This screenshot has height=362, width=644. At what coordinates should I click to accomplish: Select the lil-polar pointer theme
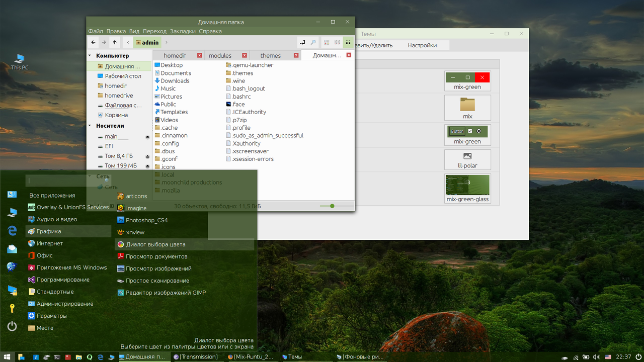(x=467, y=159)
